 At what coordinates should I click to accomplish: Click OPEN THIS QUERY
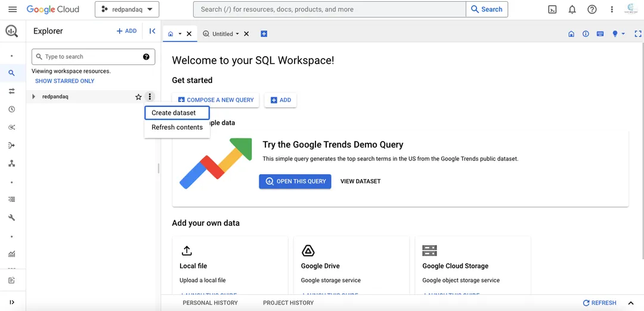point(295,181)
